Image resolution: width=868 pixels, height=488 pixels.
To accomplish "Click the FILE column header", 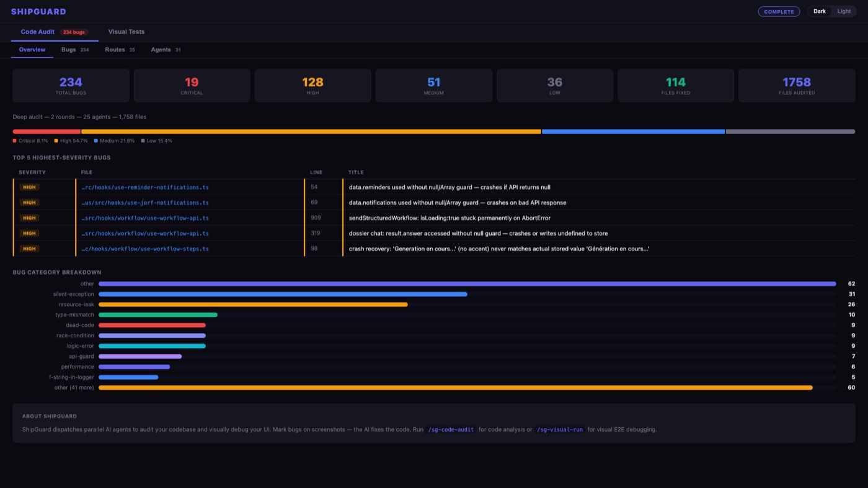I will click(86, 172).
